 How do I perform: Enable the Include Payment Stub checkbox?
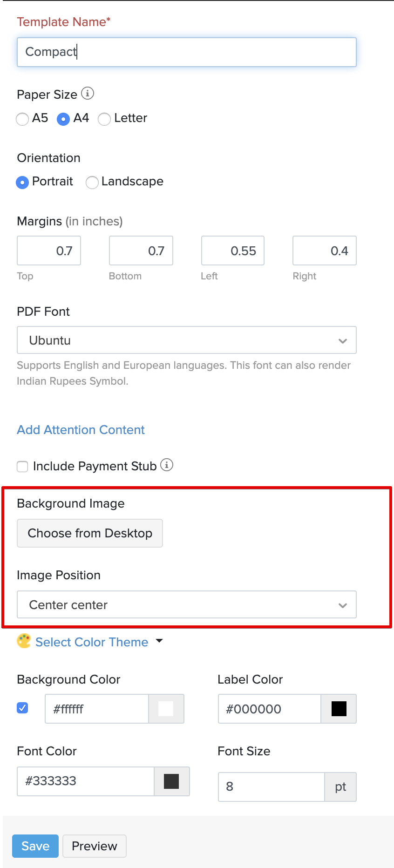[x=22, y=466]
